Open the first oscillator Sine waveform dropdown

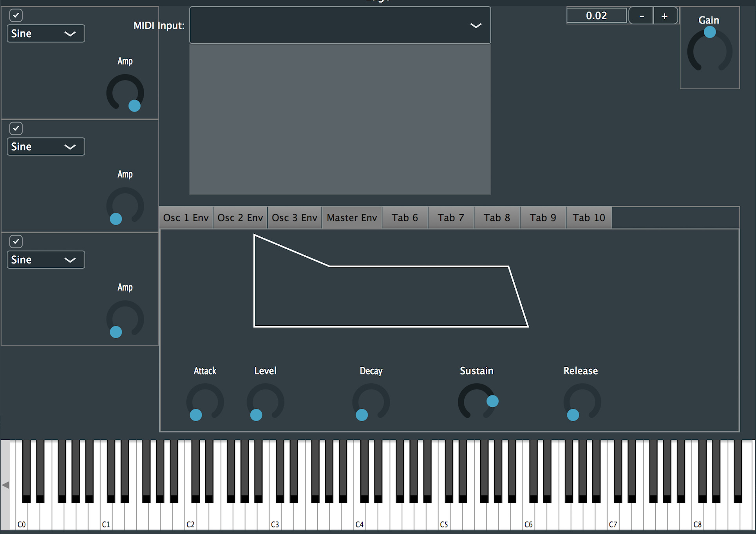[46, 34]
